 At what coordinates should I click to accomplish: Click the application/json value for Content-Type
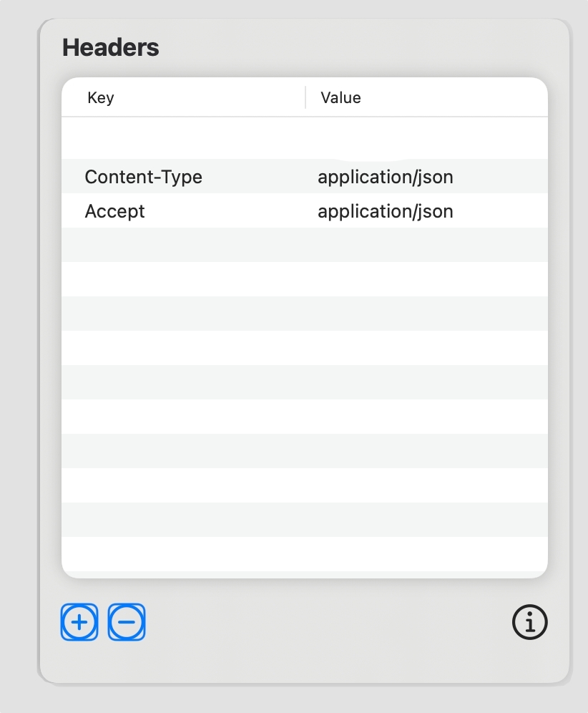click(x=385, y=177)
